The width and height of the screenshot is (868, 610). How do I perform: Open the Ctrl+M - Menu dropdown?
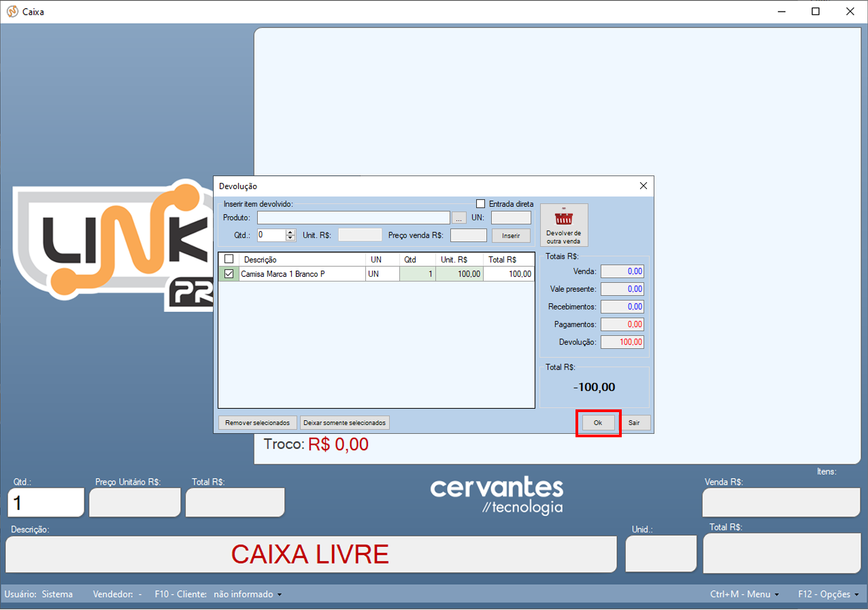(x=745, y=594)
